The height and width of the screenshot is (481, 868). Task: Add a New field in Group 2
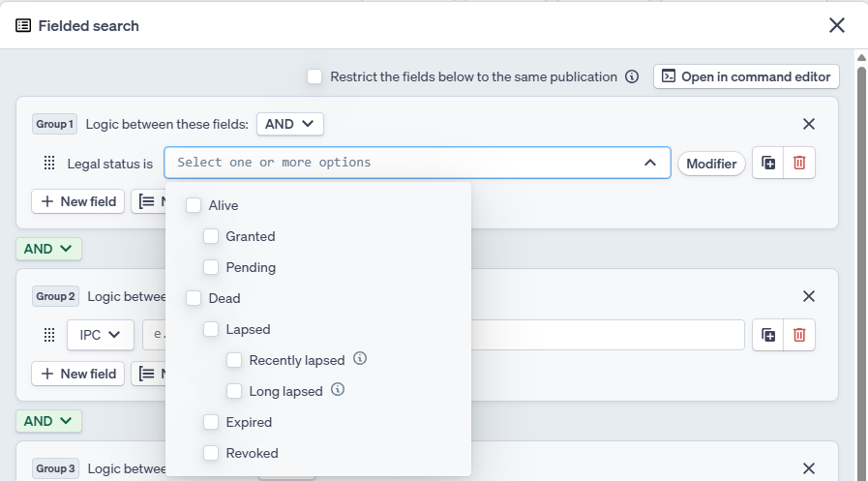pyautogui.click(x=78, y=374)
